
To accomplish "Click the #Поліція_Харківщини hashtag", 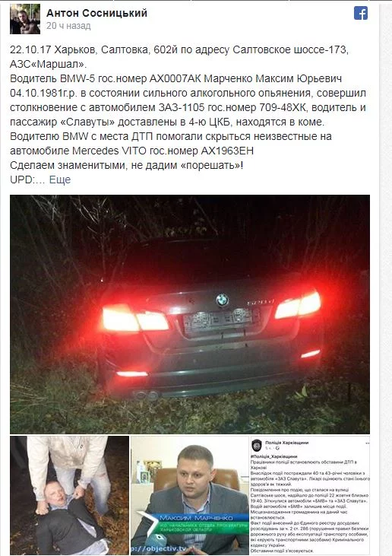I will pyautogui.click(x=274, y=456).
